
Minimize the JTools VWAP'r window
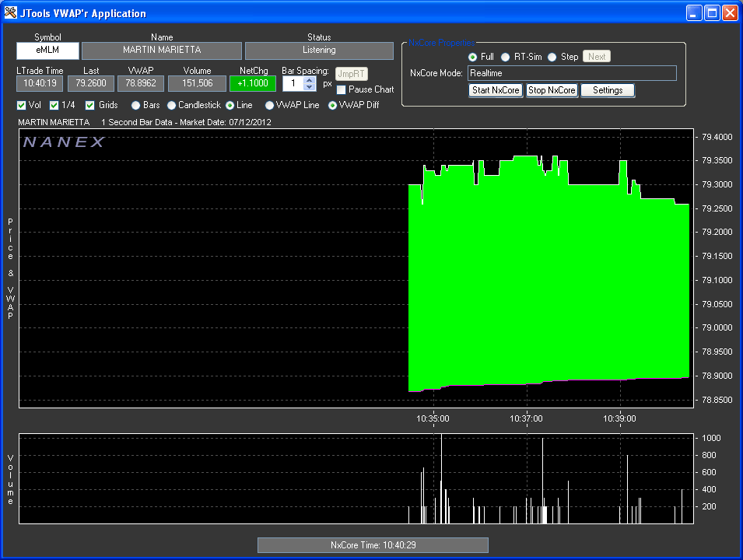pos(694,12)
